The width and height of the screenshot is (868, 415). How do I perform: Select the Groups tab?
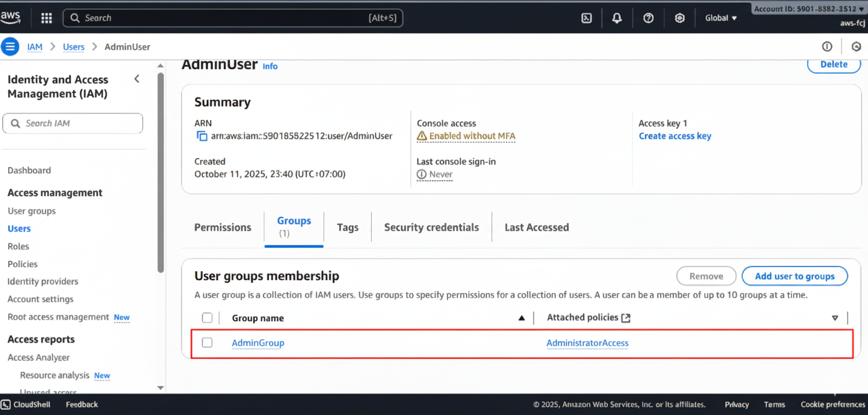coord(294,227)
